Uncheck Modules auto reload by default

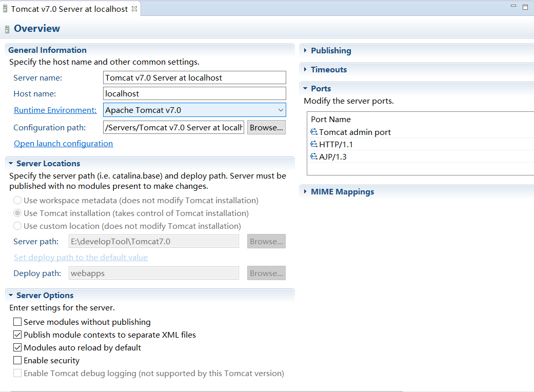pos(17,348)
